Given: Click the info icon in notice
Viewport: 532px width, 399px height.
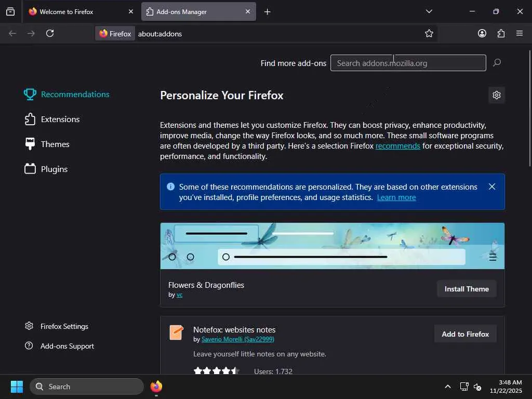Looking at the screenshot, I should pyautogui.click(x=170, y=187).
